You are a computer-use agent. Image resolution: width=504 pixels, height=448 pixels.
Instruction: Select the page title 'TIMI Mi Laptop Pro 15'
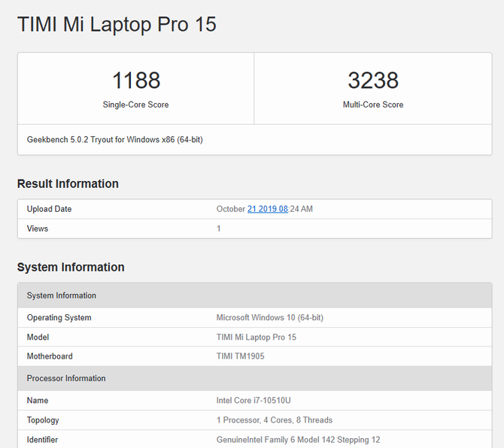pyautogui.click(x=117, y=24)
